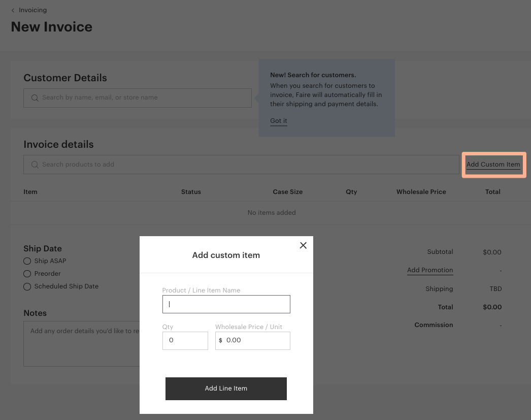
Task: Click the Status column header
Action: click(x=191, y=192)
